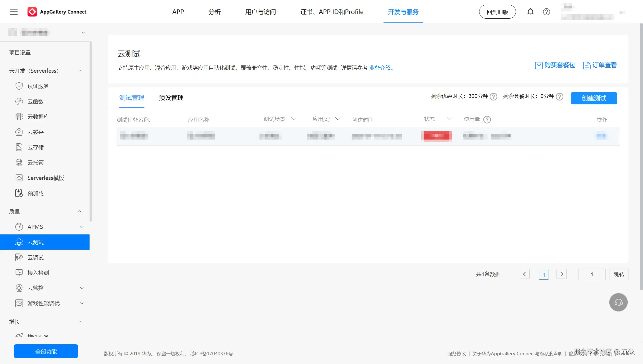Collapse the 云开发 (Serverless) section
Viewport: 643px width, 364px height.
[x=80, y=71]
